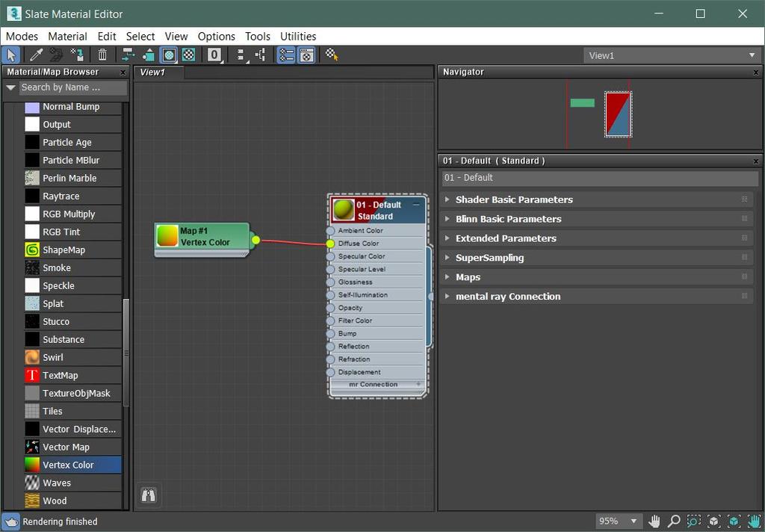
Task: Click the Search by Name field
Action: click(x=73, y=88)
